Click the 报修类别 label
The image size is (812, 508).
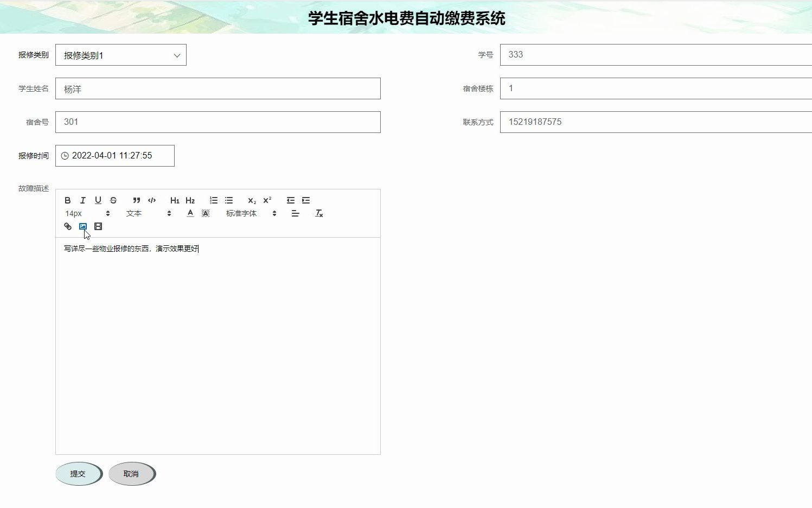[x=34, y=55]
